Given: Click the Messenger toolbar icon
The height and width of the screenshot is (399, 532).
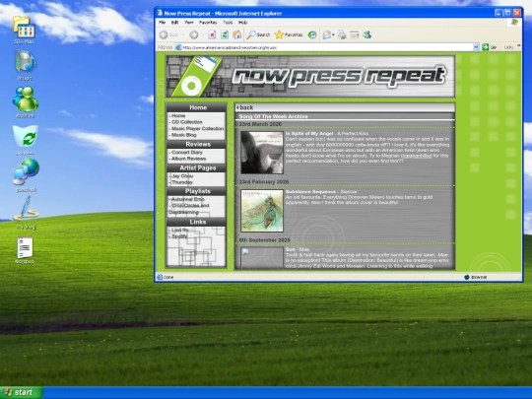Looking at the screenshot, I should coord(366,34).
